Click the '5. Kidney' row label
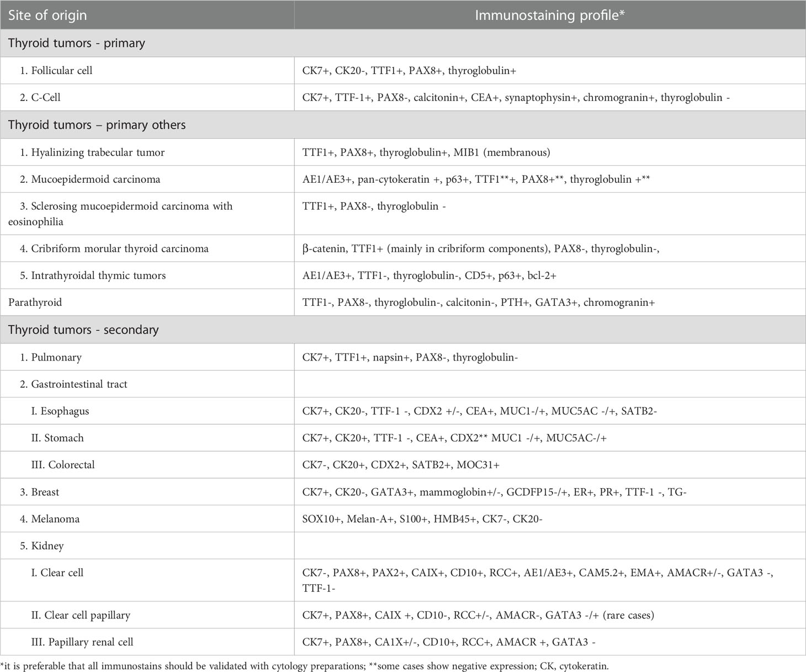The image size is (806, 672). [42, 546]
